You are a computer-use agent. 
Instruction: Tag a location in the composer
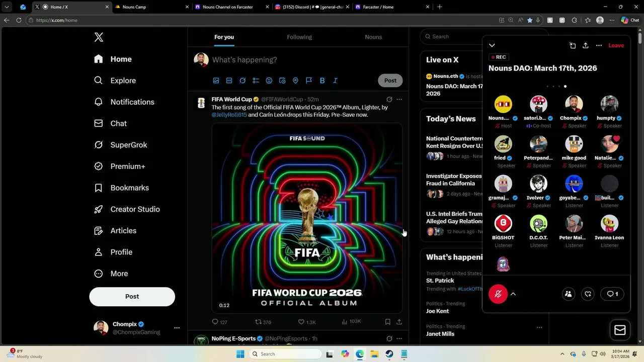(295, 80)
